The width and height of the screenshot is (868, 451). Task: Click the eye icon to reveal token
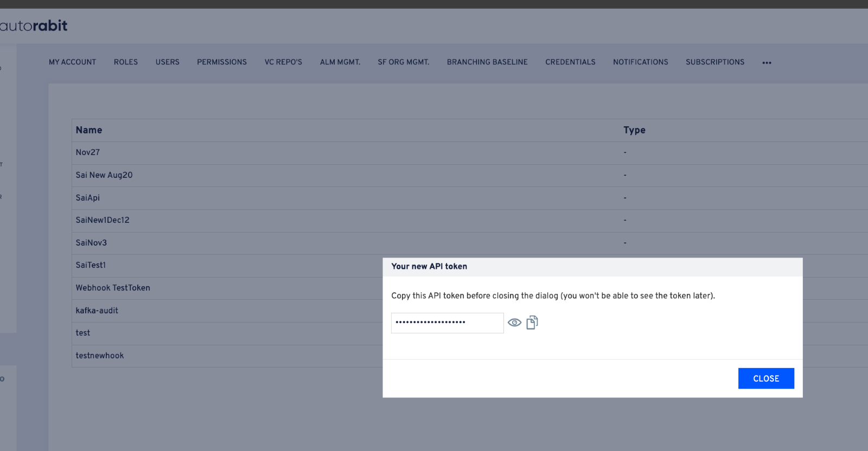click(x=514, y=323)
